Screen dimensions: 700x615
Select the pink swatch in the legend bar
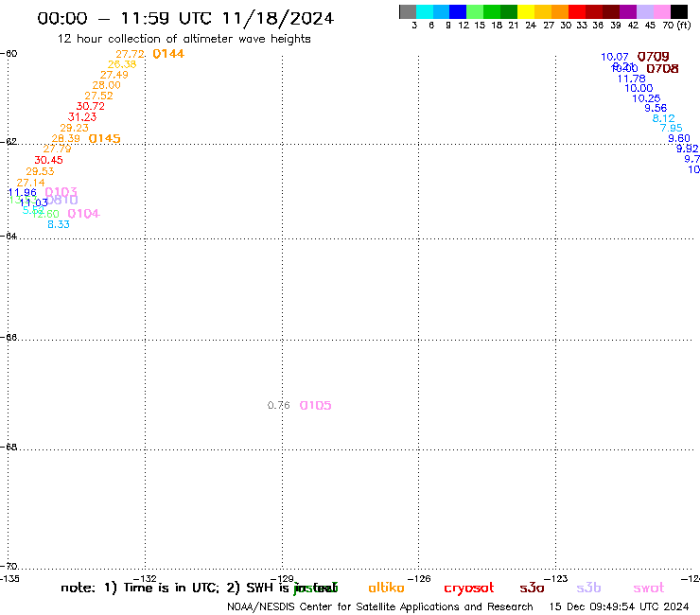[x=662, y=11]
